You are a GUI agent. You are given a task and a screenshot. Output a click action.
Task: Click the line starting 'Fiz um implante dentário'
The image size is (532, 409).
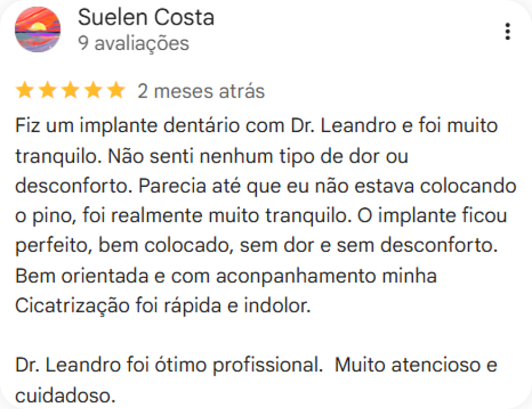coord(256,127)
